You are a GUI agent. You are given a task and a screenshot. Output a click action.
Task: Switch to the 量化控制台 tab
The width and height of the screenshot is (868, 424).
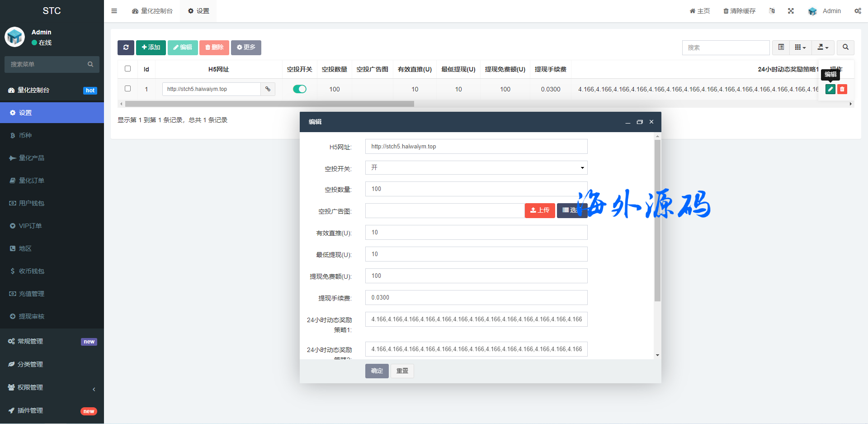pyautogui.click(x=152, y=11)
